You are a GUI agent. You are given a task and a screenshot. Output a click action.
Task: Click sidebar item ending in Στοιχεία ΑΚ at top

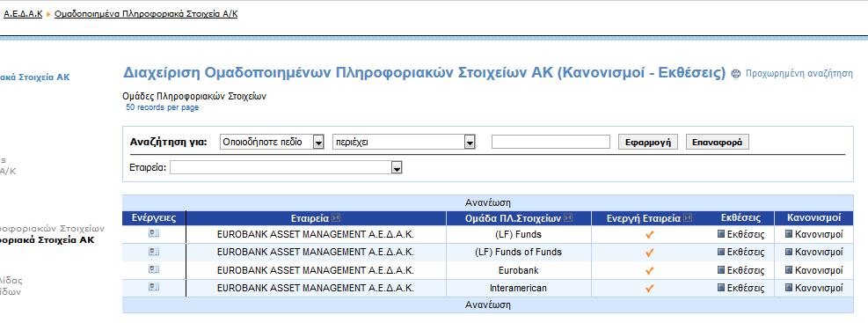35,77
